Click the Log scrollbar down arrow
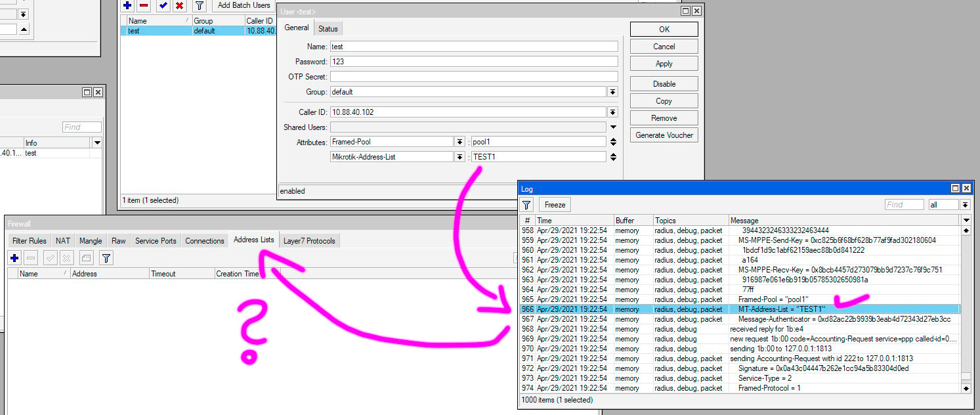Image resolution: width=980 pixels, height=415 pixels. (x=966, y=388)
